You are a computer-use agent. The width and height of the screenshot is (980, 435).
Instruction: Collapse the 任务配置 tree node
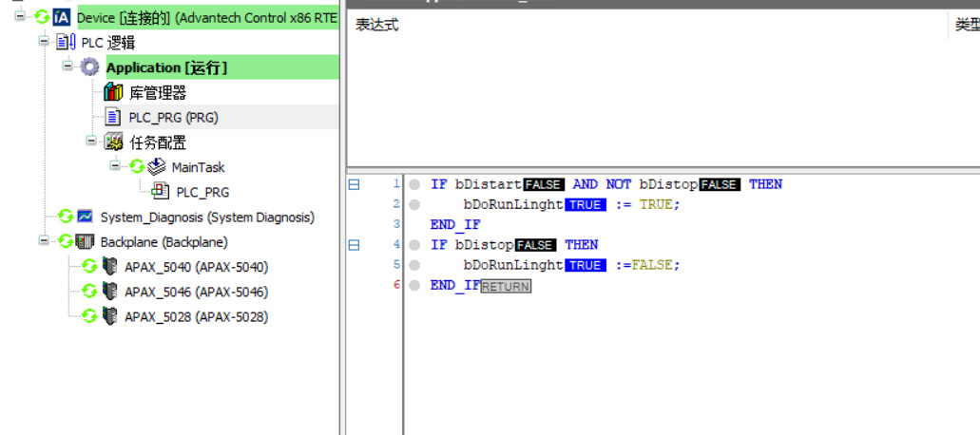click(x=92, y=142)
